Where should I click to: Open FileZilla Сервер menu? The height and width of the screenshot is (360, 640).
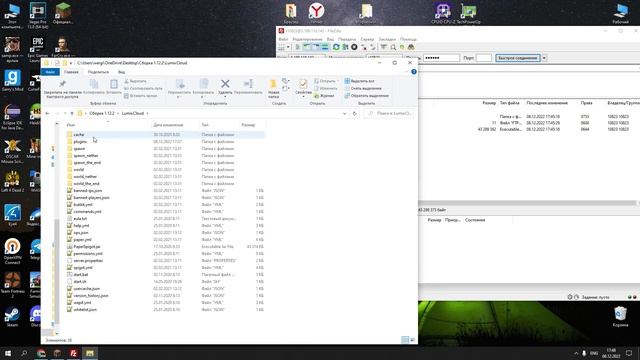367,39
